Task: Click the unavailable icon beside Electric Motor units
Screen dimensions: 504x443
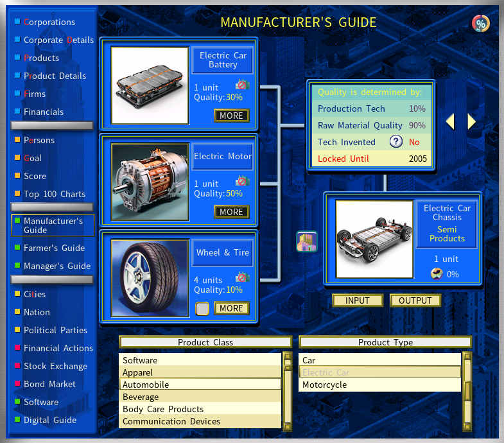Action: tap(242, 181)
